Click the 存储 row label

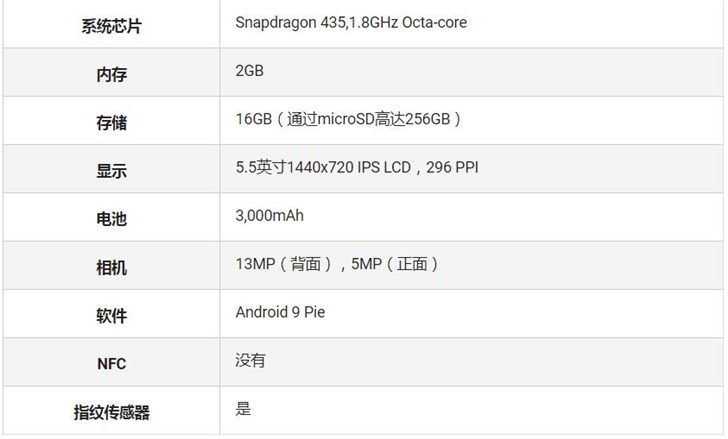pos(111,123)
